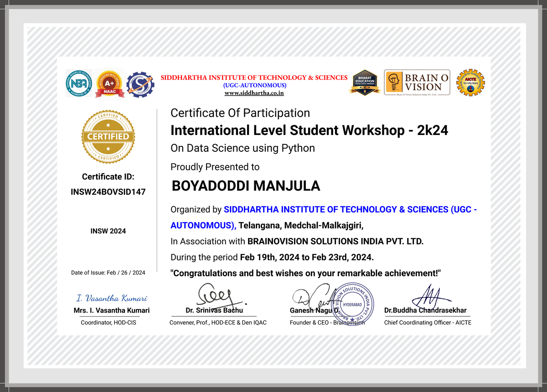The image size is (547, 392).
Task: Click Dr. Buddha Chandrasekhar's signature
Action: [x=425, y=296]
